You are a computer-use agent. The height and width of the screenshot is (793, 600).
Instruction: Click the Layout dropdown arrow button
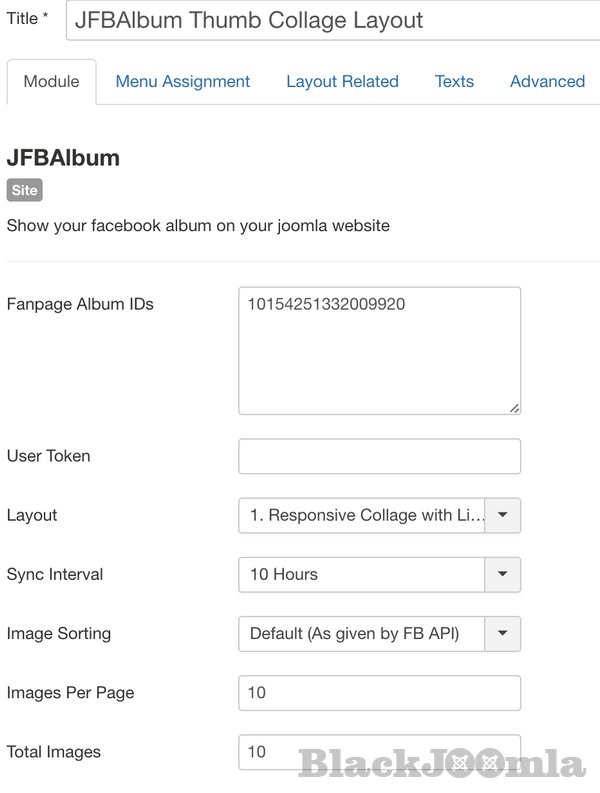[x=503, y=515]
